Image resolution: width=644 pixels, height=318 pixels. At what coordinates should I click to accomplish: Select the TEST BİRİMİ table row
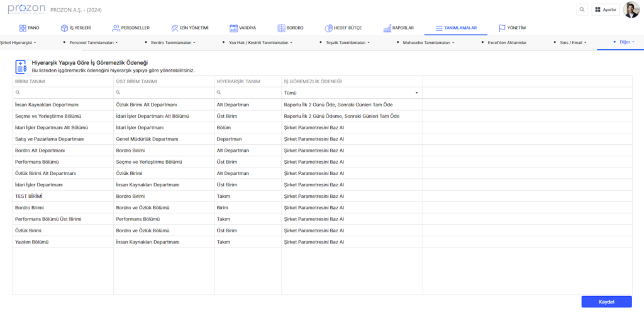click(x=63, y=196)
